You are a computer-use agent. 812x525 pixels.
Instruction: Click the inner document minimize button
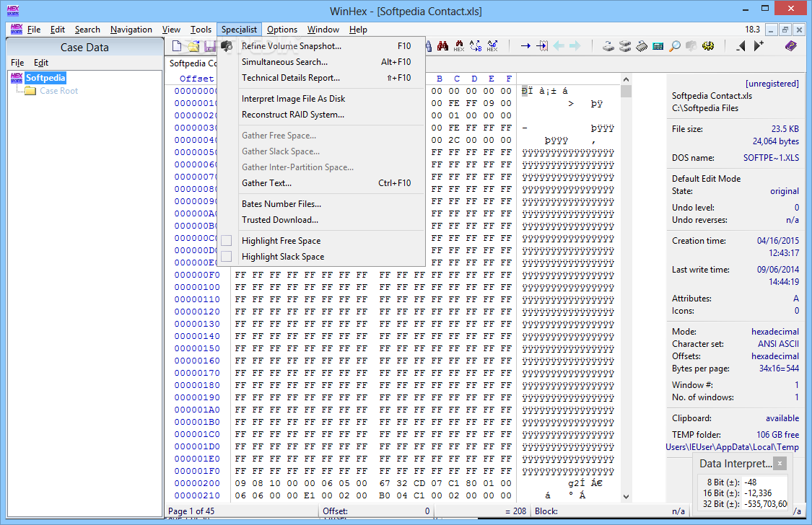tap(771, 30)
